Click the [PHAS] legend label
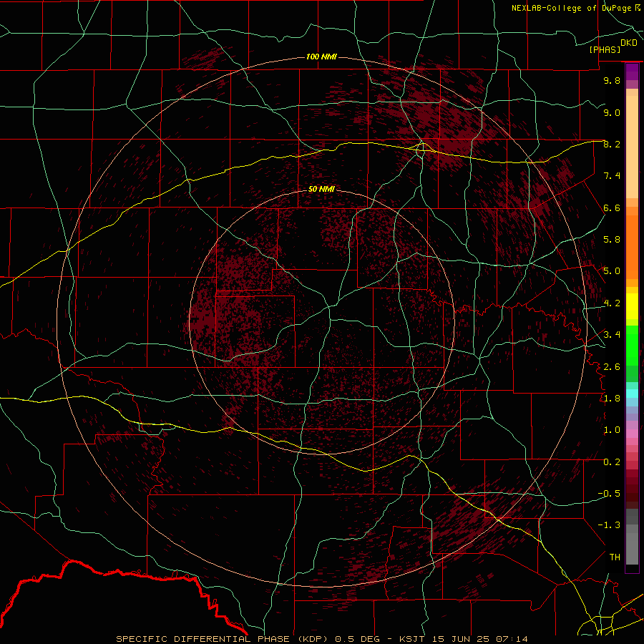Screen dimensions: 644x644 pos(605,49)
